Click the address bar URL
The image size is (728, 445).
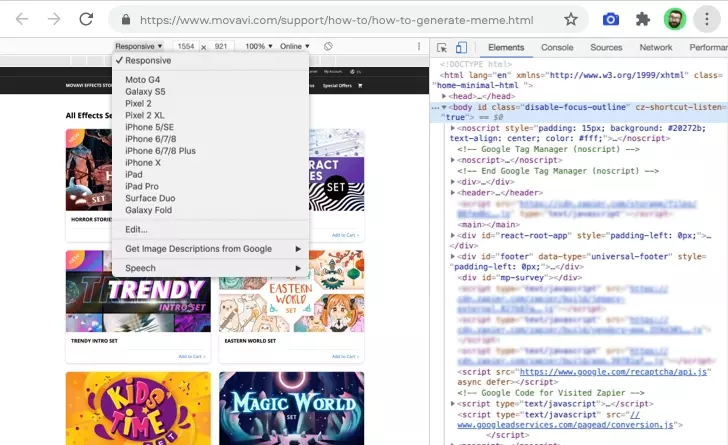pyautogui.click(x=337, y=20)
